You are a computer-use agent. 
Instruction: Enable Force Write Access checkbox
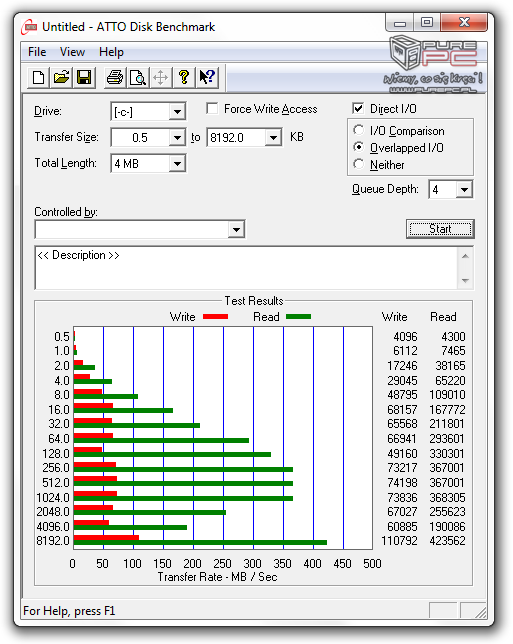pyautogui.click(x=212, y=109)
